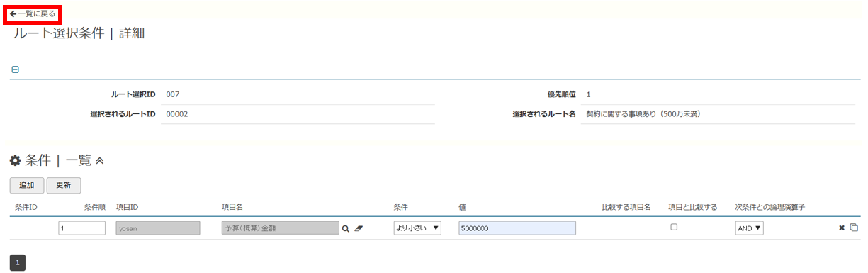Click the yosan 項目ID field
Screen dimensions: 868x273
158,228
